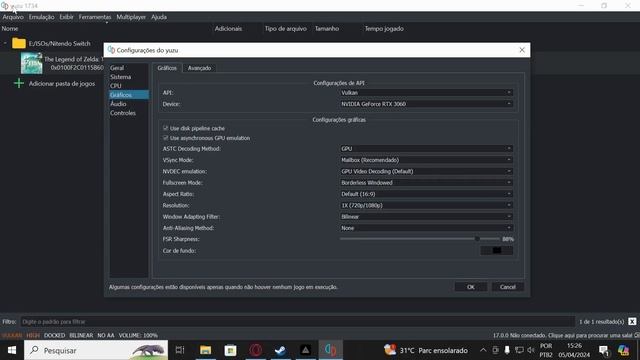Open the black triangle app on taskbar
This screenshot has height=360, width=640.
tap(305, 350)
